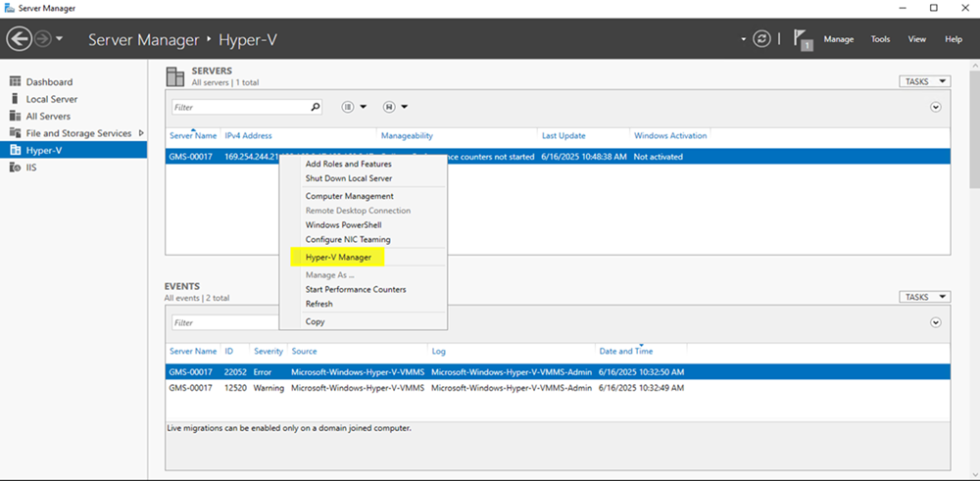
Task: Open the Servers TASKS dropdown
Action: click(x=924, y=81)
